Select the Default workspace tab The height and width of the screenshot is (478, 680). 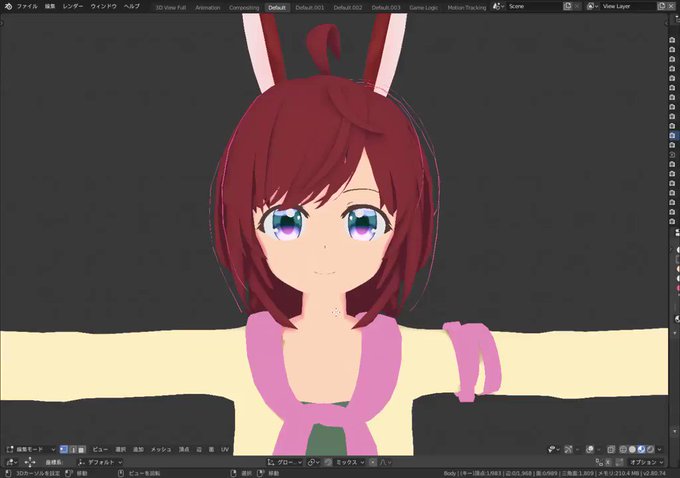(277, 8)
